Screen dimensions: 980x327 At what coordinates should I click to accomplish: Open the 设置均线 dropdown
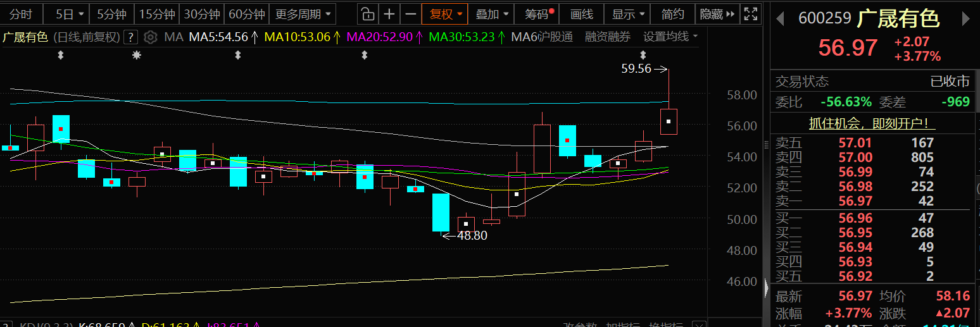tap(670, 37)
